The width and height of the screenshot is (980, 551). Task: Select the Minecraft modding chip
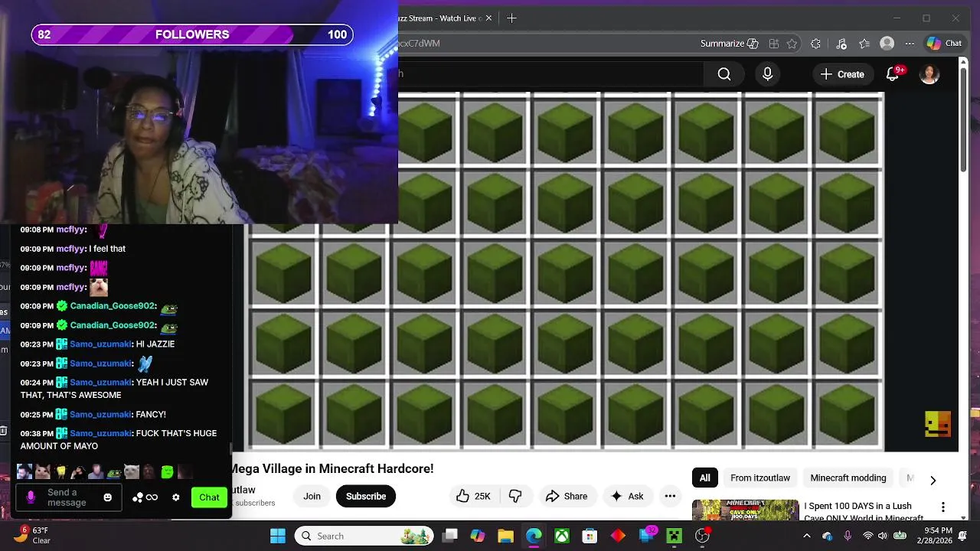(x=848, y=478)
